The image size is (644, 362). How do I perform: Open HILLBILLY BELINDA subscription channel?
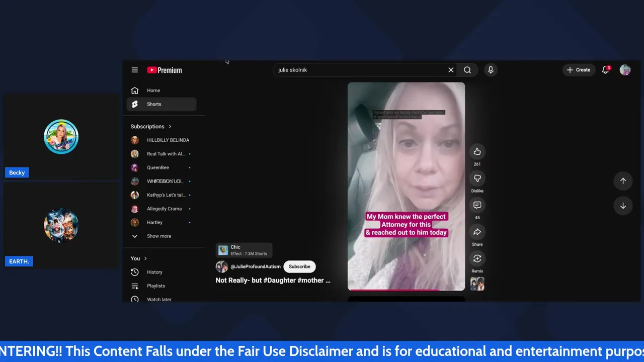(162, 140)
